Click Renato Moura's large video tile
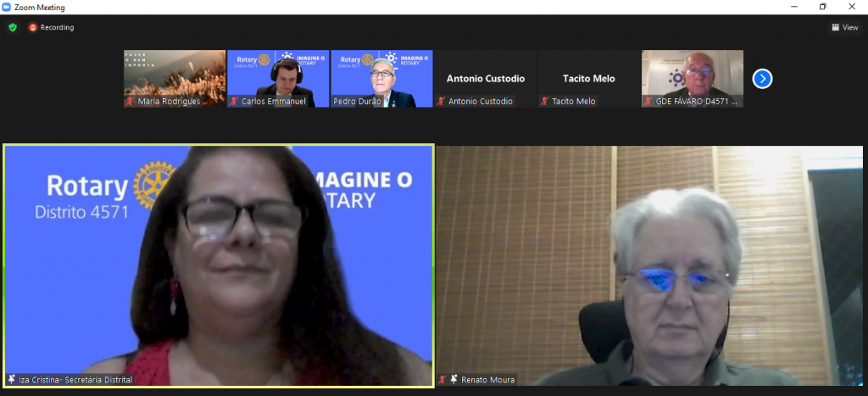 coord(649,263)
